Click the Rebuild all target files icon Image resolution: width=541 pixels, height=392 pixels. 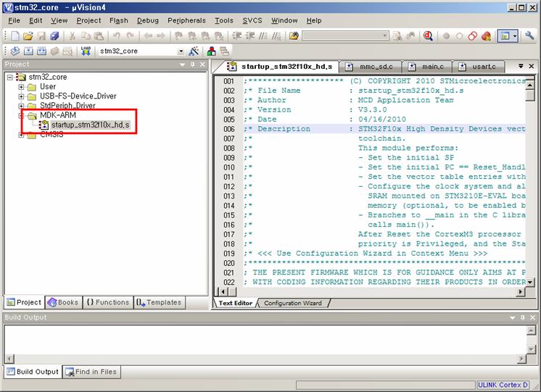click(x=41, y=51)
